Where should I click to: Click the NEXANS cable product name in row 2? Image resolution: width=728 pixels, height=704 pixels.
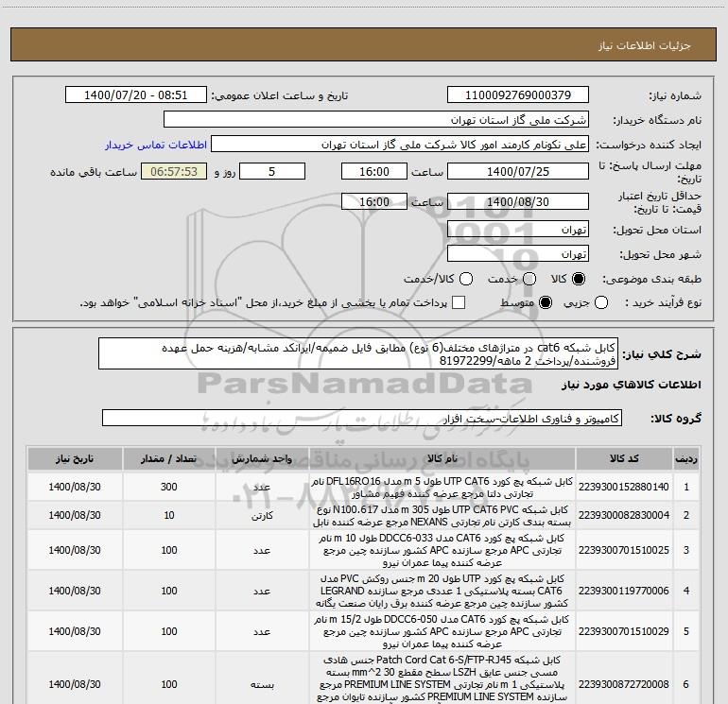click(x=442, y=516)
